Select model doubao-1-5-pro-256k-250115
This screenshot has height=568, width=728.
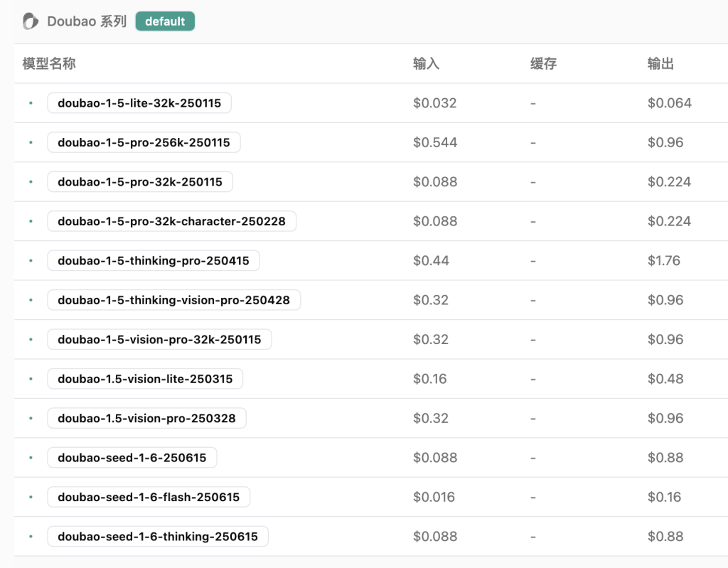[144, 143]
